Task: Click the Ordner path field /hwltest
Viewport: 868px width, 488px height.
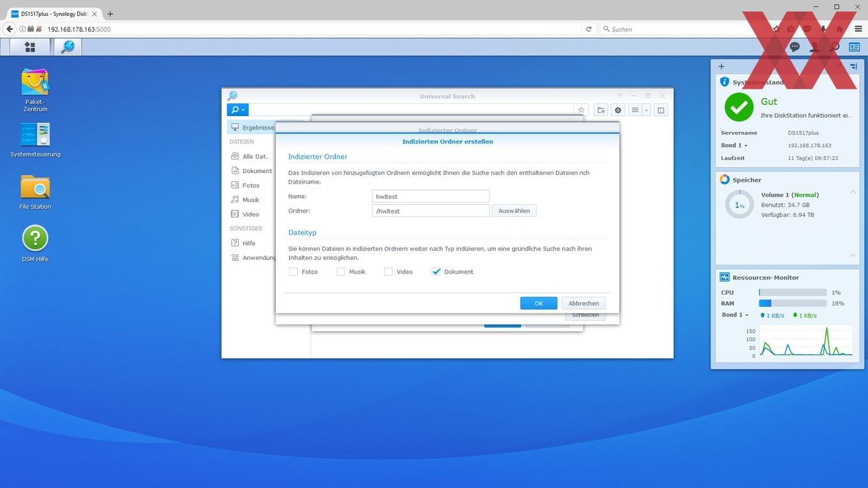Action: pos(431,211)
